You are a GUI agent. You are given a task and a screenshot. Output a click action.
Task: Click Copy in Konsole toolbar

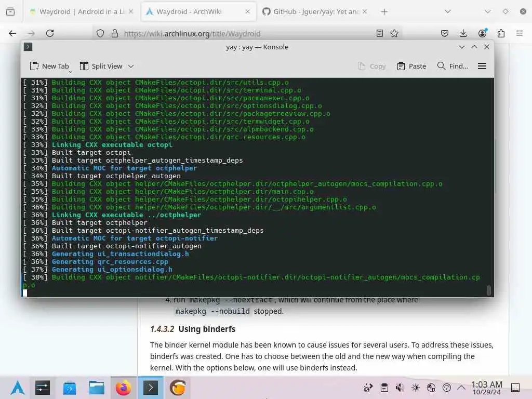(x=372, y=66)
